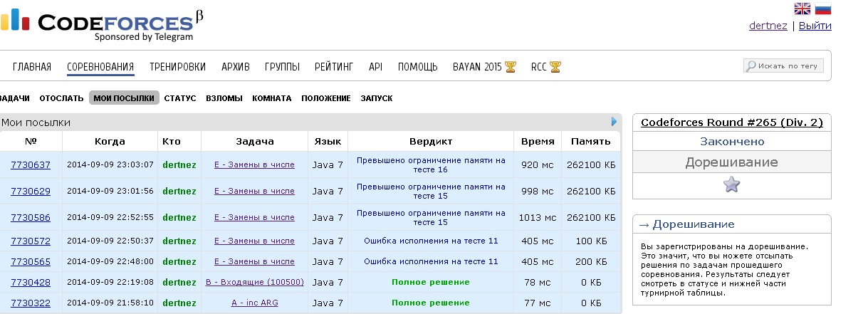
Task: Click dertnez author in row 7730637
Action: pyautogui.click(x=179, y=164)
